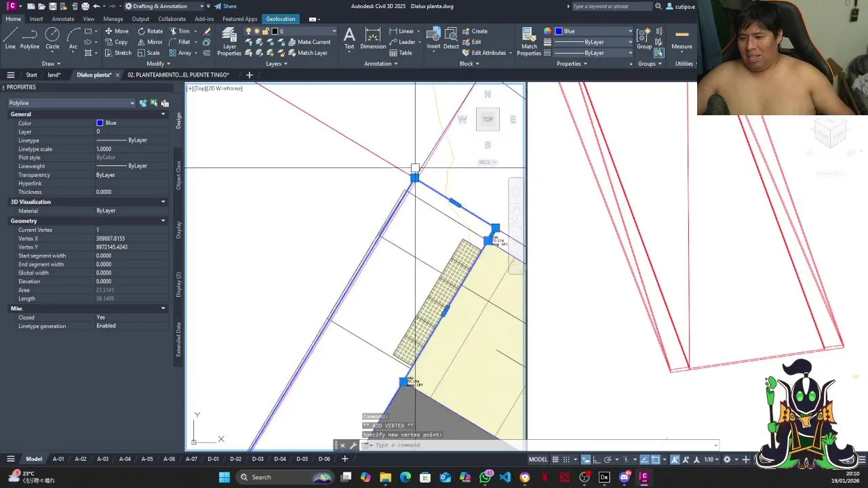The height and width of the screenshot is (488, 868).
Task: Click the Plot printer icon in quick access toolbar
Action: (85, 6)
